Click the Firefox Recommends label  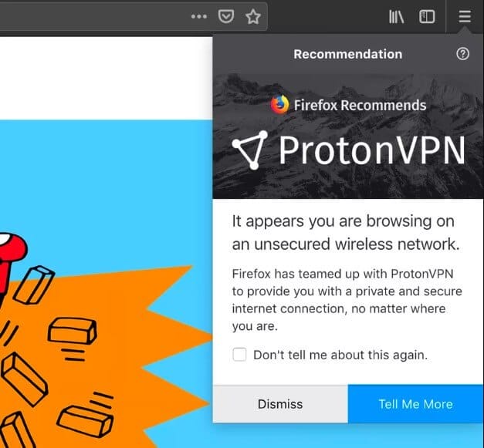click(x=360, y=105)
